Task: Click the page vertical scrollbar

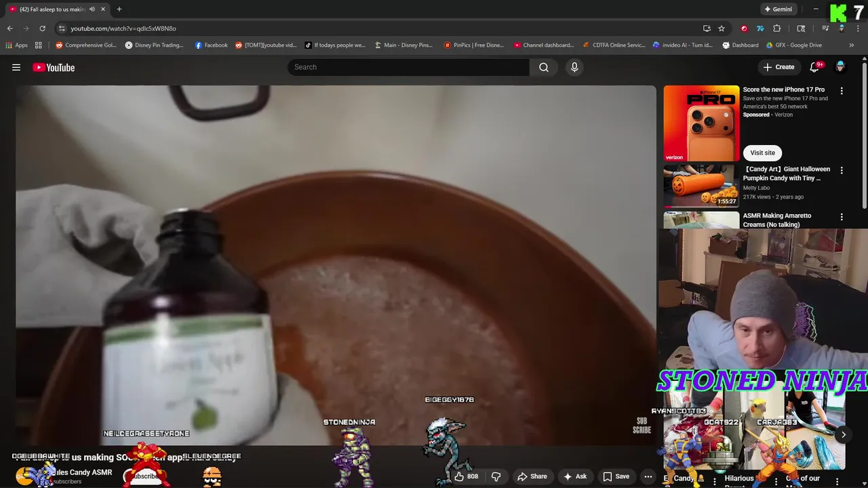Action: click(865, 136)
